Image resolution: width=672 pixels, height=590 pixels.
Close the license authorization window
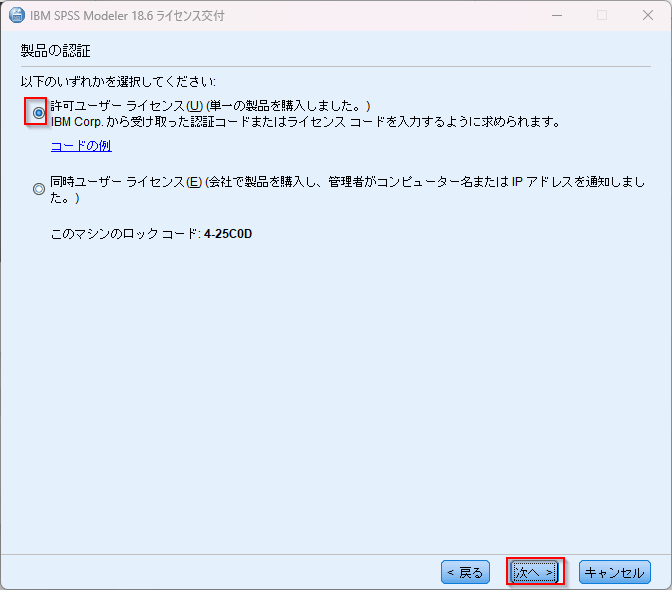(648, 15)
